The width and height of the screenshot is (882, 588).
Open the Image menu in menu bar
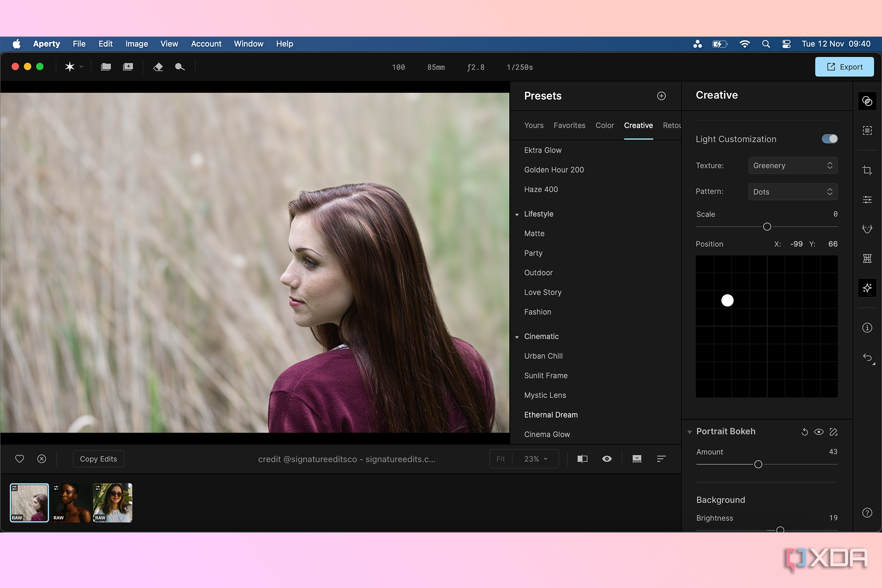(136, 44)
